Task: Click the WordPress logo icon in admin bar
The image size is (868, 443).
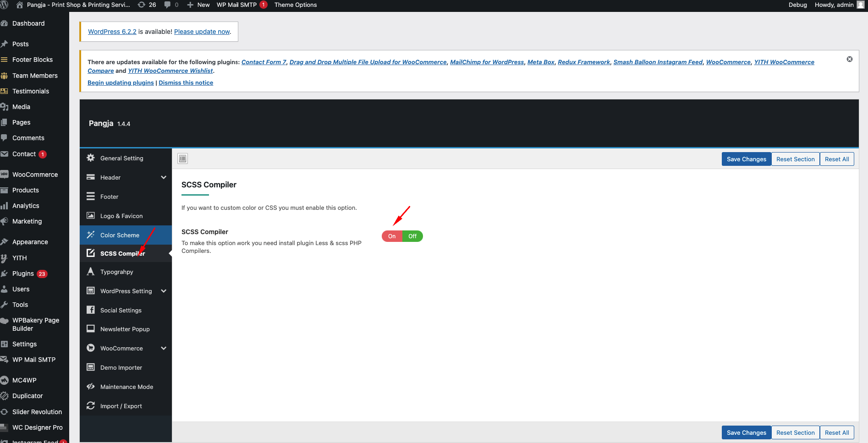Action: coord(4,5)
